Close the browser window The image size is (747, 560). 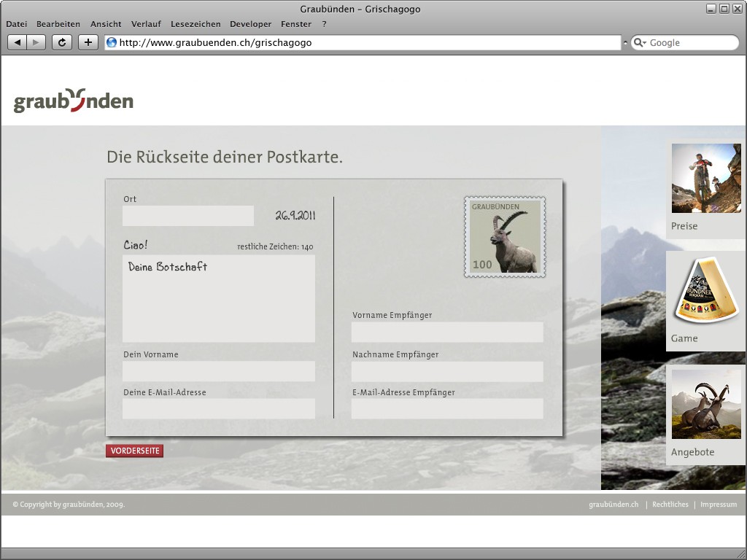point(737,9)
